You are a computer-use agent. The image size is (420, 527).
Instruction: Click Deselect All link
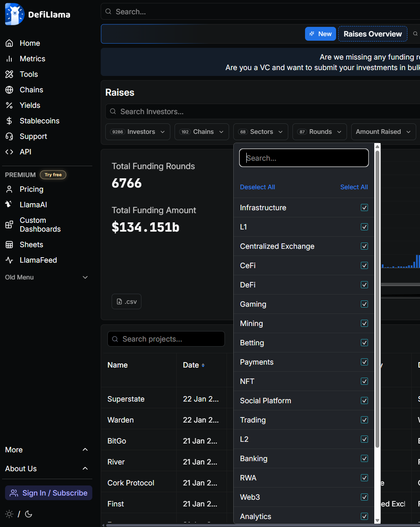click(x=257, y=187)
